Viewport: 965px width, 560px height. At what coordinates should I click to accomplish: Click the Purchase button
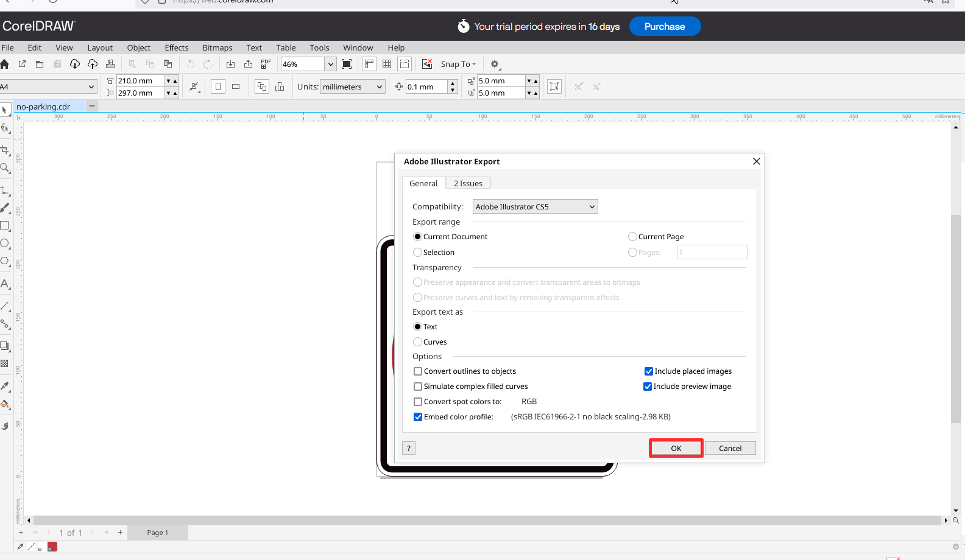click(665, 26)
